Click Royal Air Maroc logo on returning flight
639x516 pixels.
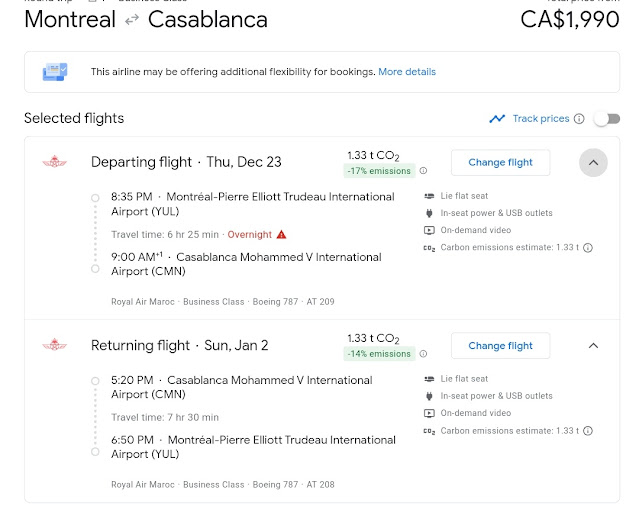(53, 346)
